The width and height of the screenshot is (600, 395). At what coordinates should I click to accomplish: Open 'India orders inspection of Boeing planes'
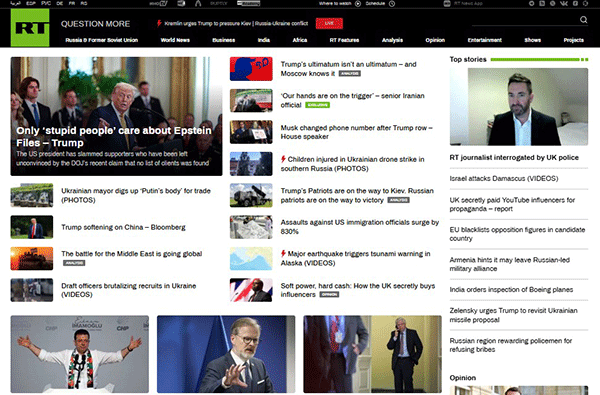(x=511, y=290)
